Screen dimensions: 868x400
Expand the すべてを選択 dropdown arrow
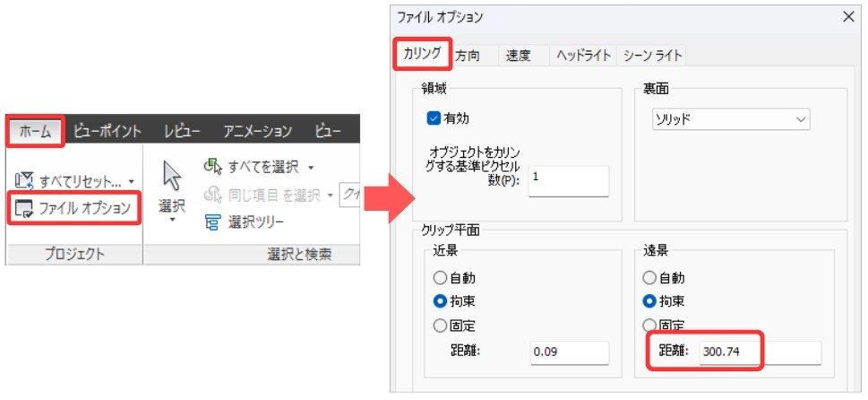[x=311, y=167]
